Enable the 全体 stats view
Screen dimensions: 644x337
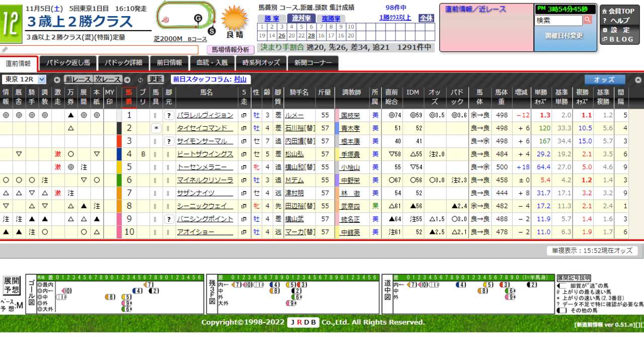(427, 18)
